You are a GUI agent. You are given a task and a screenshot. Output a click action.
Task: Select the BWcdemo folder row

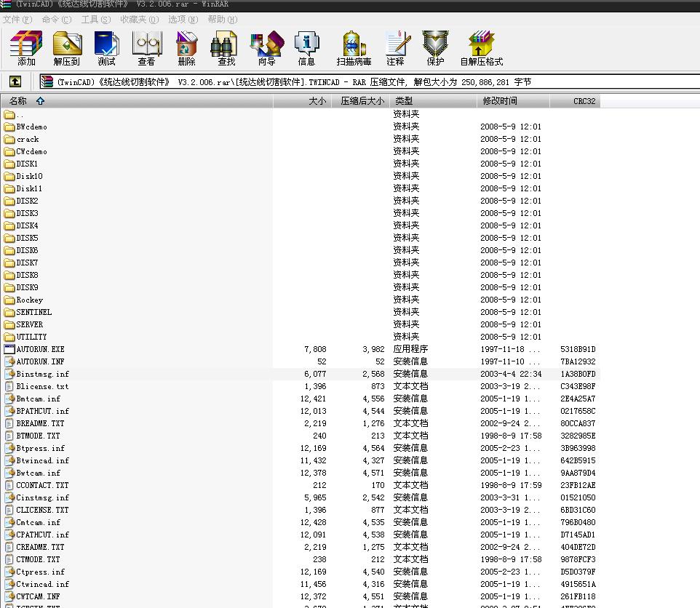[x=300, y=127]
